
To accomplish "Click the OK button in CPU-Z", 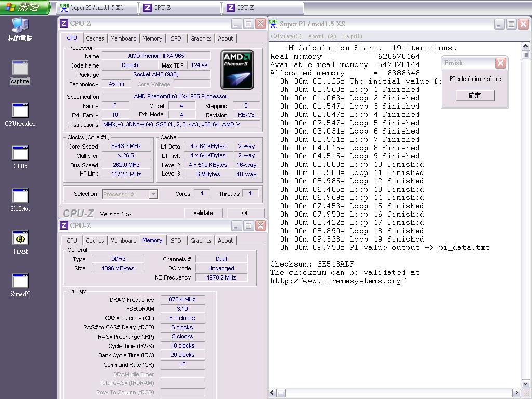I will click(x=245, y=213).
